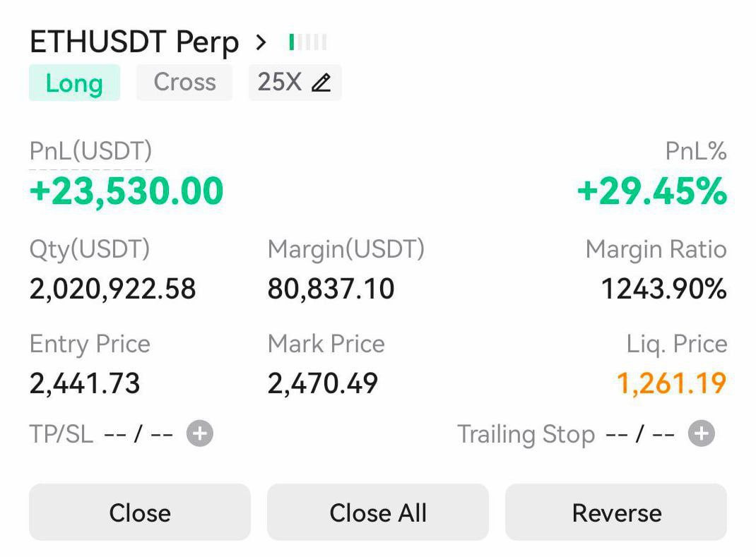The image size is (756, 557).
Task: Tap the green ADL risk indicator bars
Action: point(308,42)
